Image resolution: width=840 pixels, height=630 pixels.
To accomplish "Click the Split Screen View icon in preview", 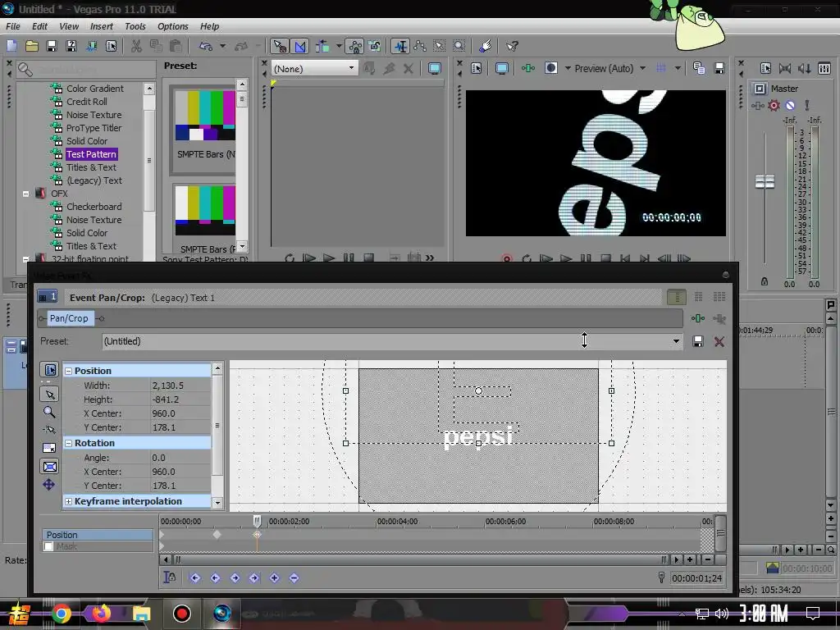I will click(550, 68).
